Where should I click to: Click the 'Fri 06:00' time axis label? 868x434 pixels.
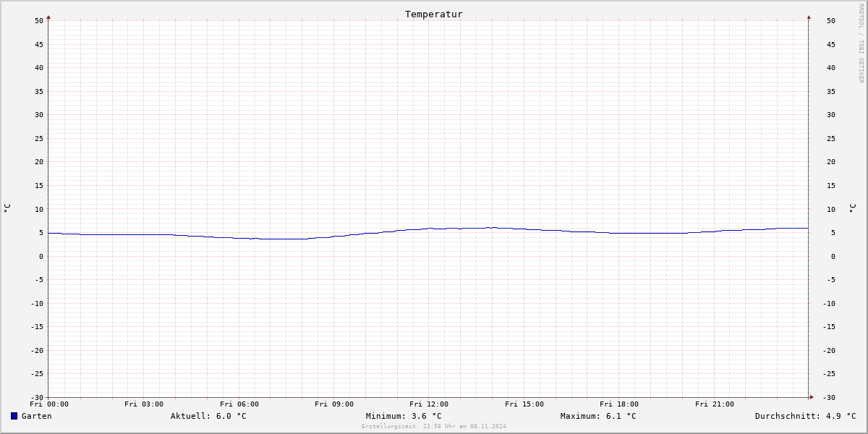click(239, 404)
